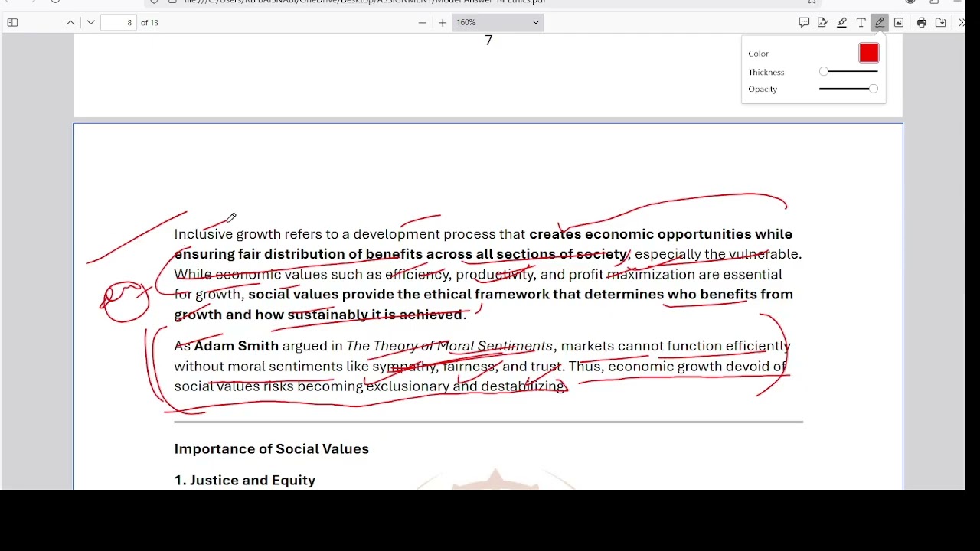Select the add comment tool

(804, 23)
